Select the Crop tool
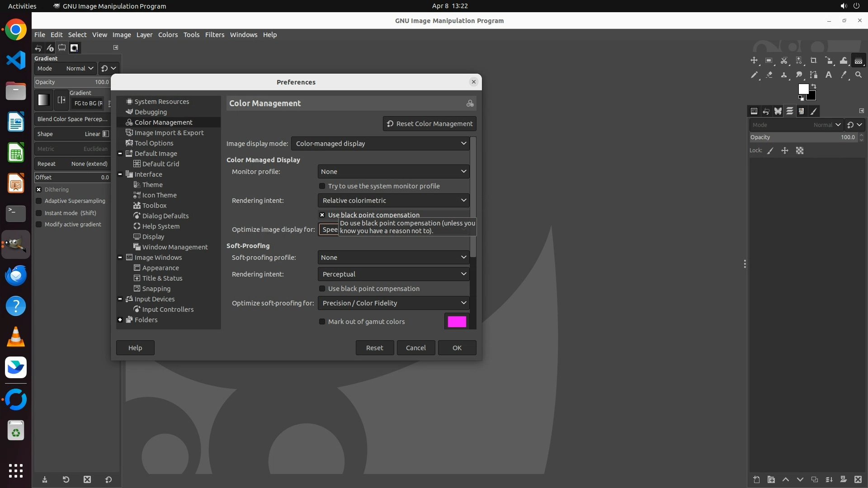Screen dimensions: 868x488 point(814,61)
